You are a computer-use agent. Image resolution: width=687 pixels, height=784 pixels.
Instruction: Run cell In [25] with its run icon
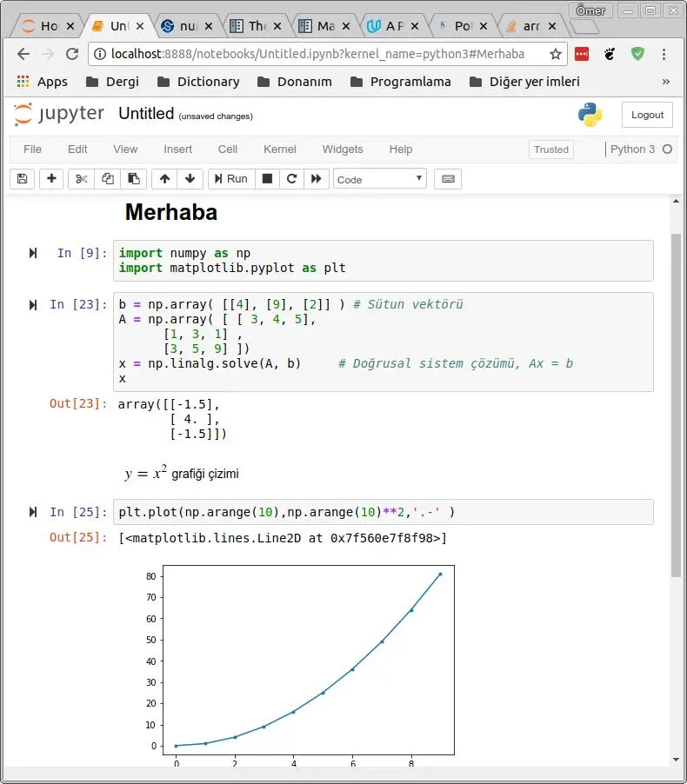tap(33, 512)
